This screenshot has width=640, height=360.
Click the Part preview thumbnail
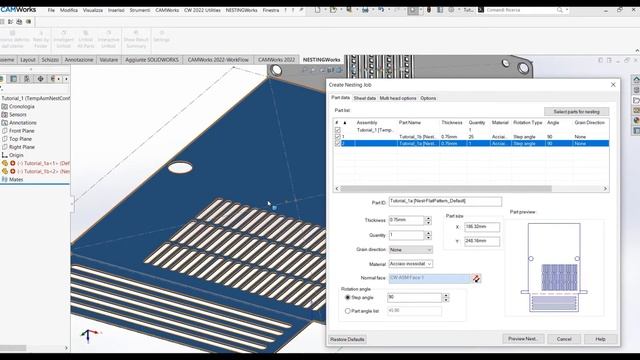554,267
